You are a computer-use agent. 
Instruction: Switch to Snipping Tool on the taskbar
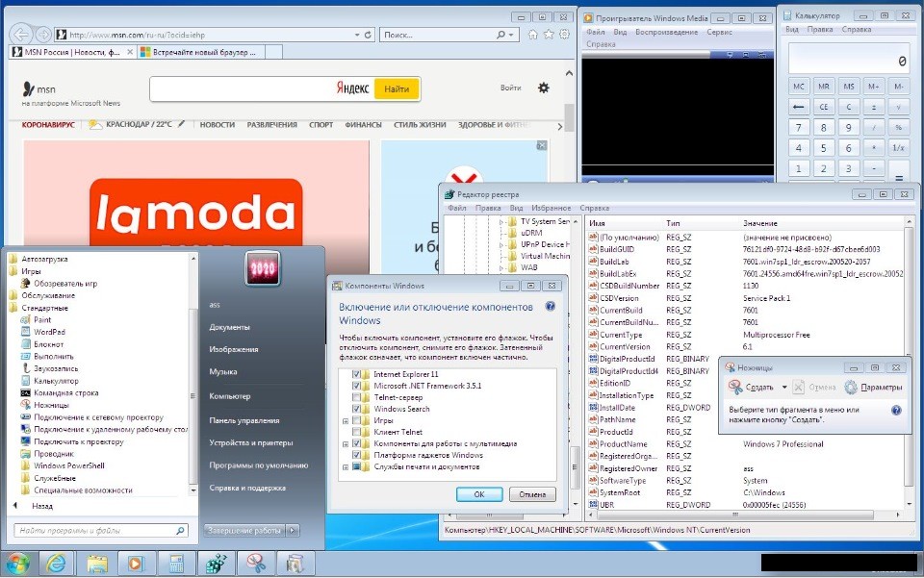tap(256, 564)
